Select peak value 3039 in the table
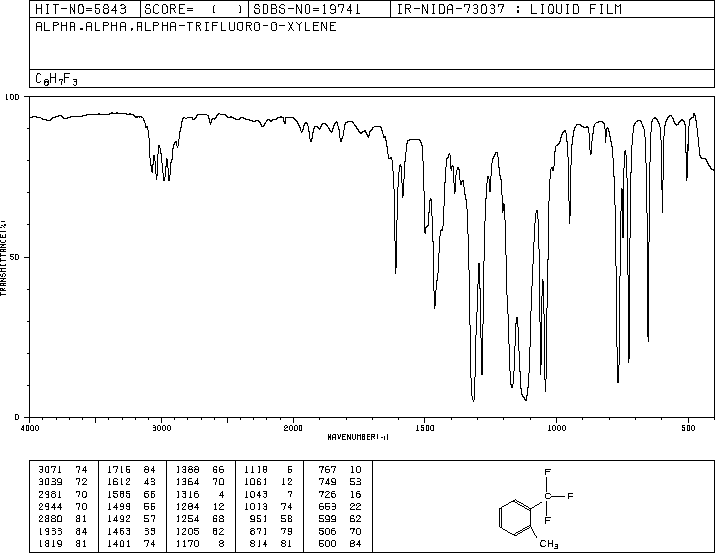The width and height of the screenshot is (715, 553). (x=50, y=481)
